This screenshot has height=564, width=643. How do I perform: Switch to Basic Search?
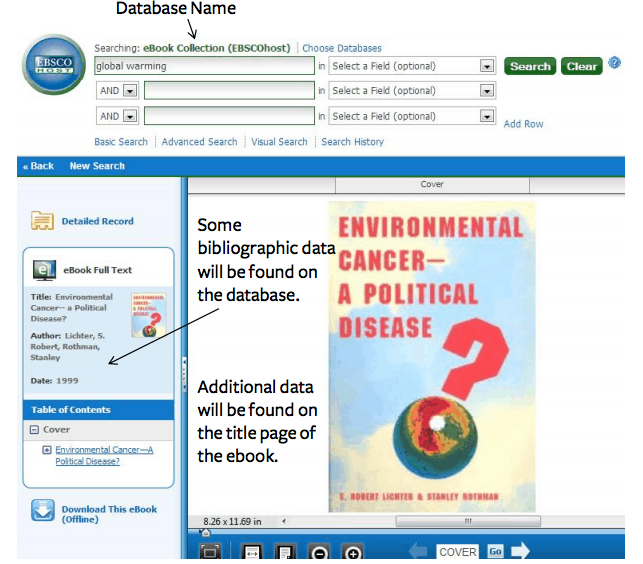121,142
